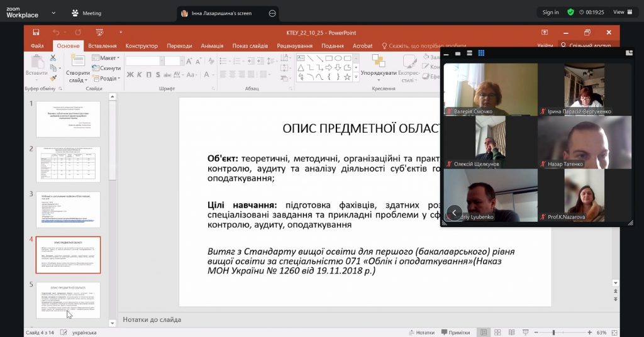
Task: Switch Zoom video panel to gallery grid view
Action: pyautogui.click(x=481, y=53)
